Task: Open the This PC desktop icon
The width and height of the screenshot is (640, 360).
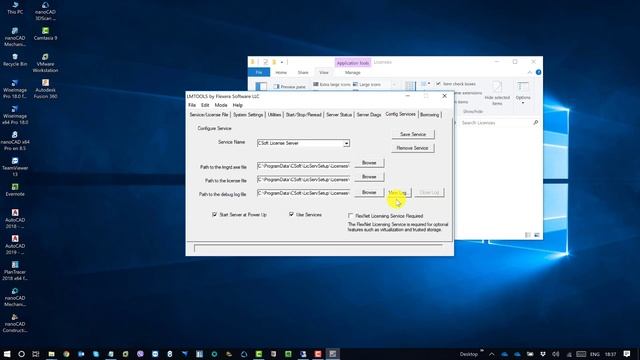Action: pos(15,8)
